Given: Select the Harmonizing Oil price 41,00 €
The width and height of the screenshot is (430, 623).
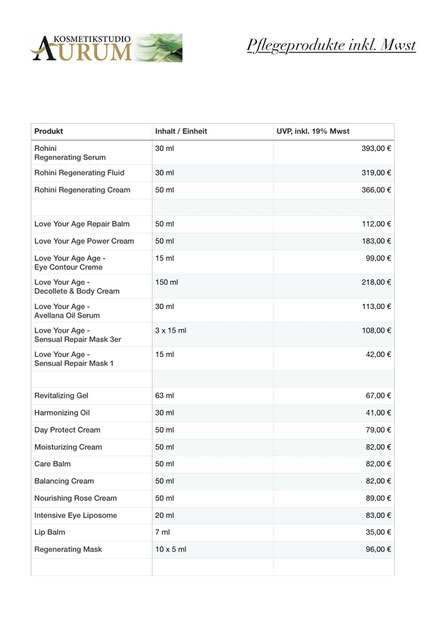Looking at the screenshot, I should (x=378, y=413).
